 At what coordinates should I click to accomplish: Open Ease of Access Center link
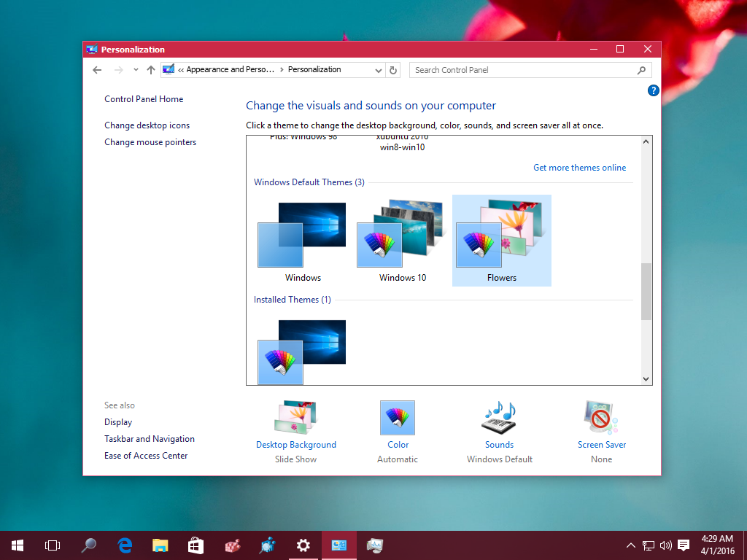[146, 456]
